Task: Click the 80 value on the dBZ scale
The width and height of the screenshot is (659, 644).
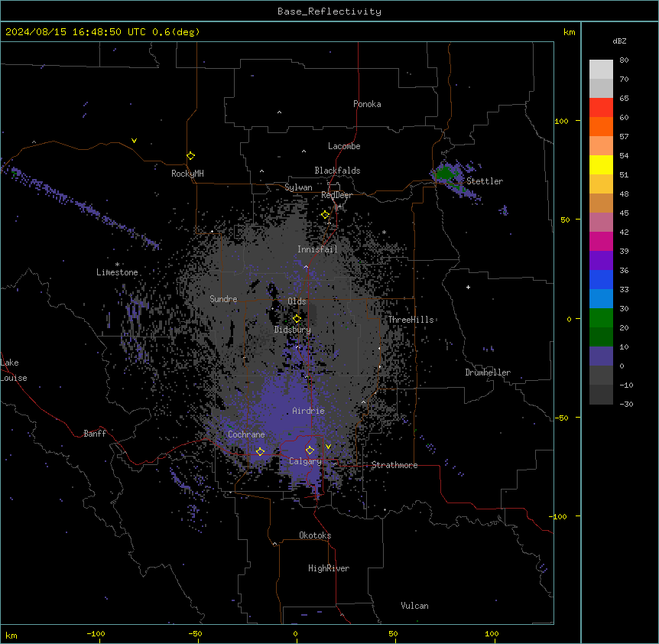Action: point(624,60)
